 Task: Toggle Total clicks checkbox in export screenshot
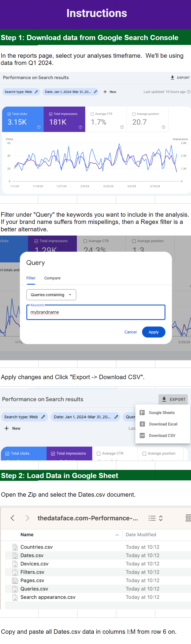(x=7, y=454)
